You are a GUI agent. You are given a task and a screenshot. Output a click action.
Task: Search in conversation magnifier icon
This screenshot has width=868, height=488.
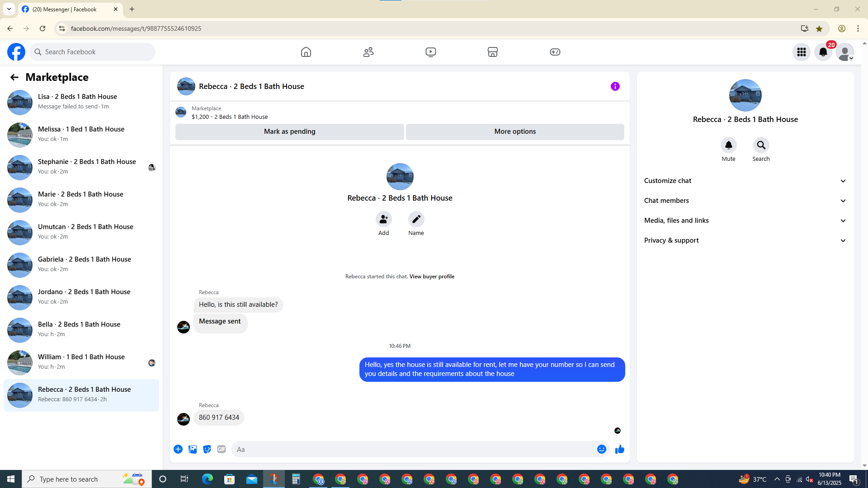click(x=761, y=145)
